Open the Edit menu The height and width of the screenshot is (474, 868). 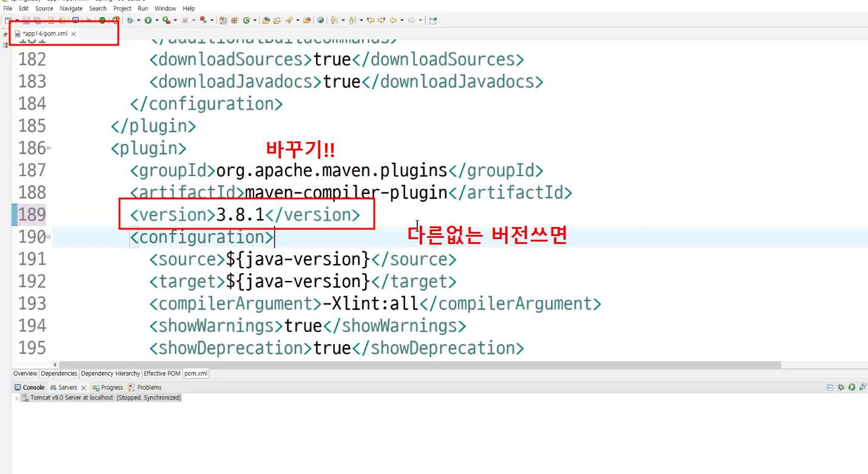click(x=24, y=8)
